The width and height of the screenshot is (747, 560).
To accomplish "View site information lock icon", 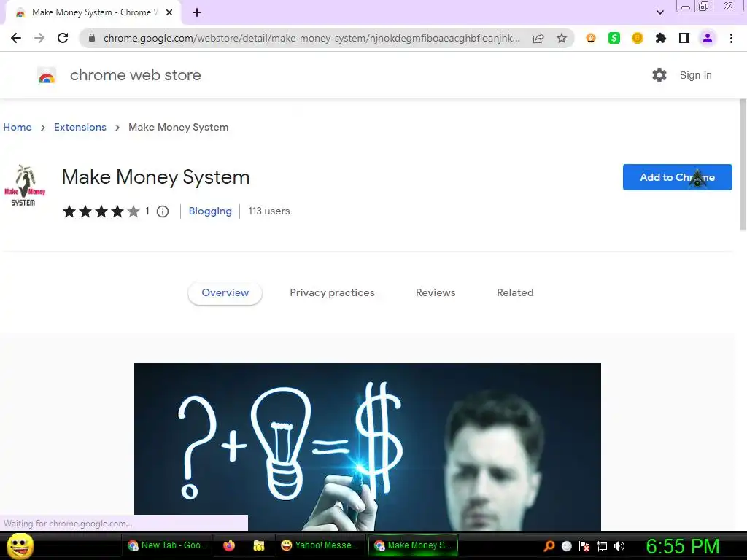I will coord(92,38).
